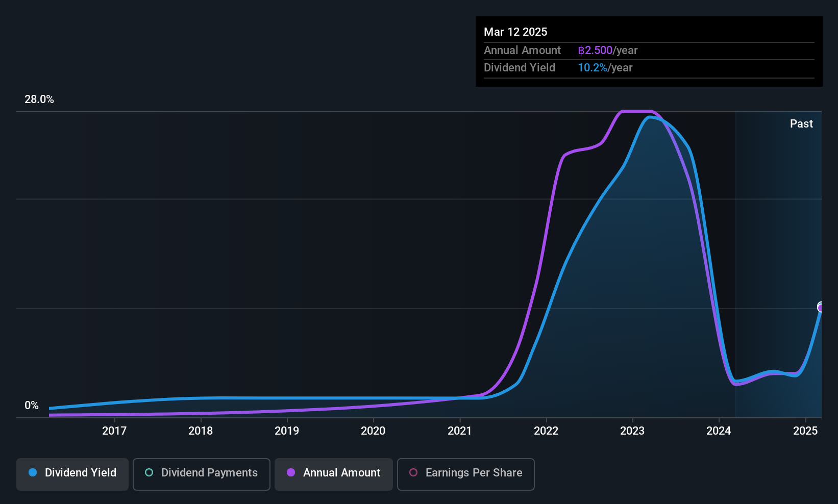
Task: Toggle the Dividend Yield series
Action: tap(72, 474)
